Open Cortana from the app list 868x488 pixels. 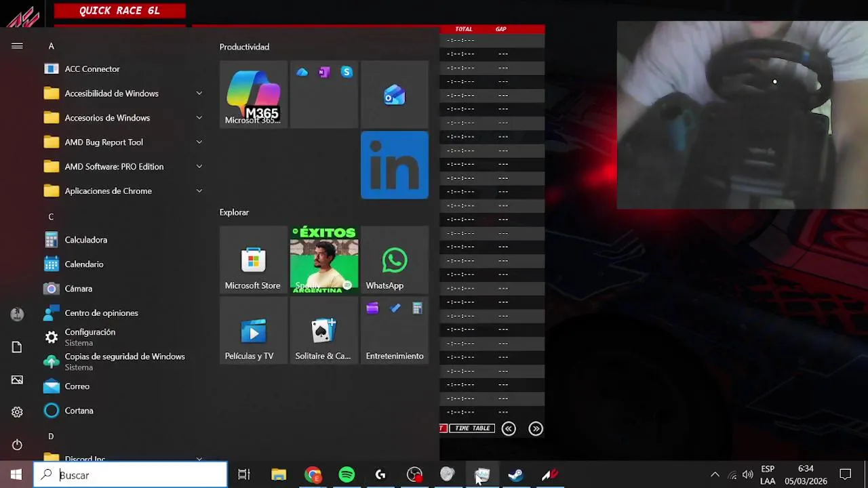coord(125,411)
